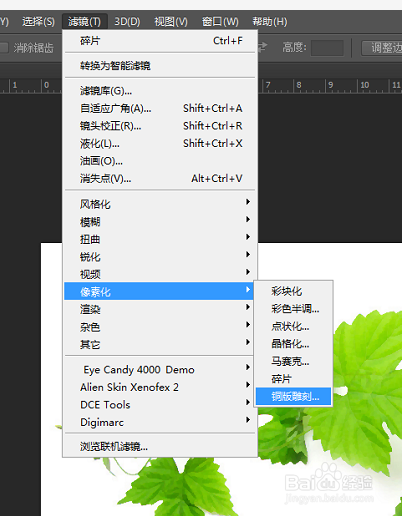Expand Alien Skin Xenofex 2 submenu
402x516 pixels.
[x=160, y=387]
